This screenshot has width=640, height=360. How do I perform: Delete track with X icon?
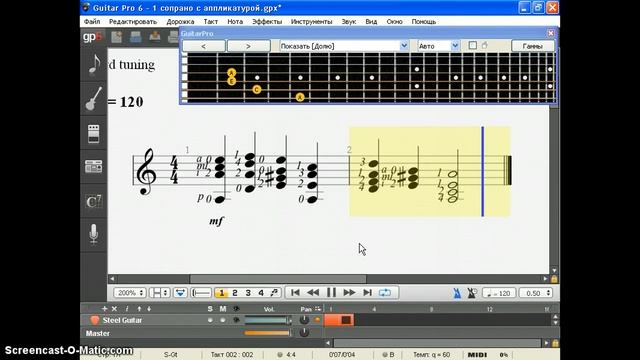click(115, 309)
